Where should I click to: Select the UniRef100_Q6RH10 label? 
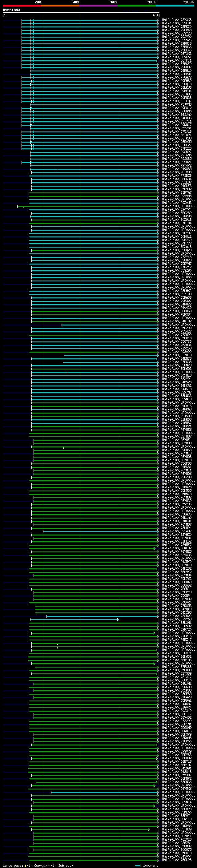click(177, 71)
